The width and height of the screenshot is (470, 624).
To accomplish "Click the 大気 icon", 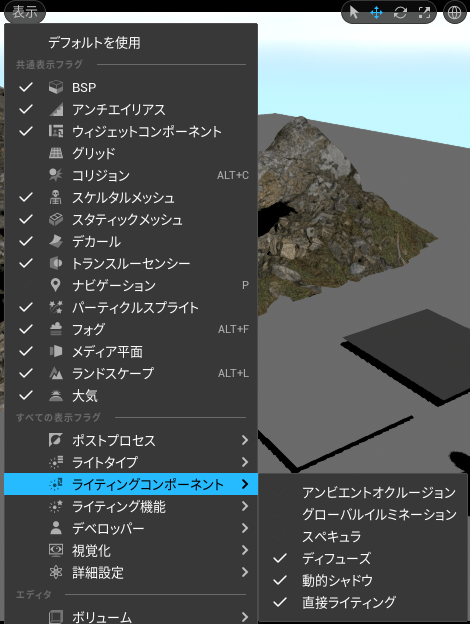I will pos(56,395).
